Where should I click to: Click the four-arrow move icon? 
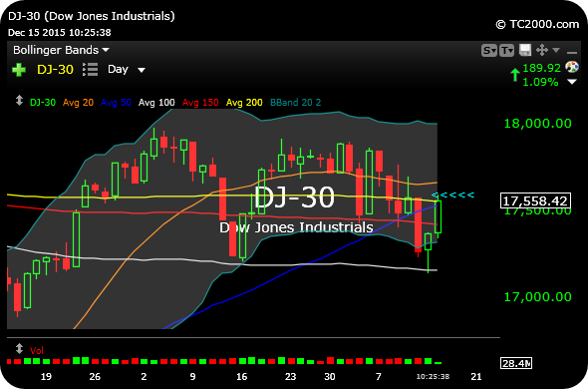point(542,50)
